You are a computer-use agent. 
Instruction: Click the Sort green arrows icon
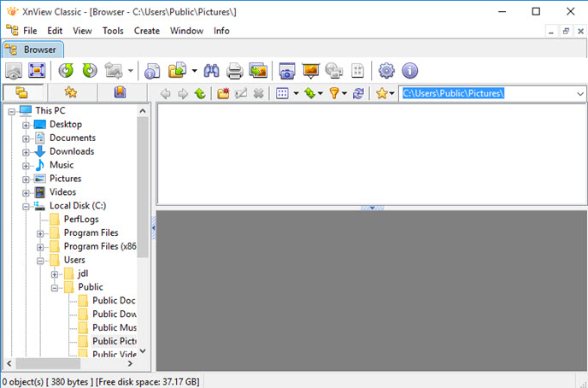309,93
